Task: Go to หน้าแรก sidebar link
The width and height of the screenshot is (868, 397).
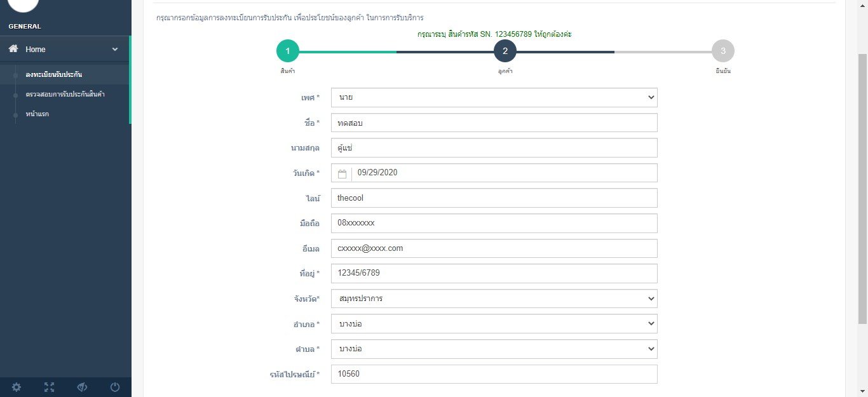Action: [x=37, y=114]
